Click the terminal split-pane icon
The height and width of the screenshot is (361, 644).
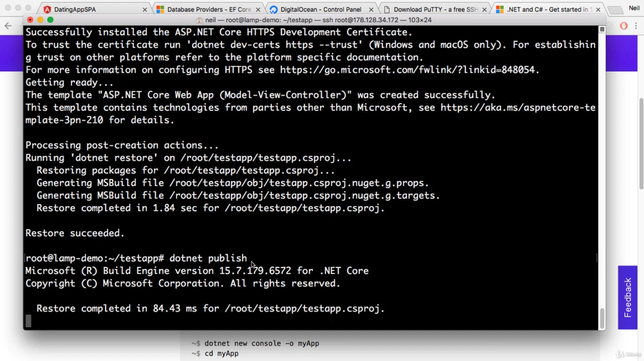602,30
